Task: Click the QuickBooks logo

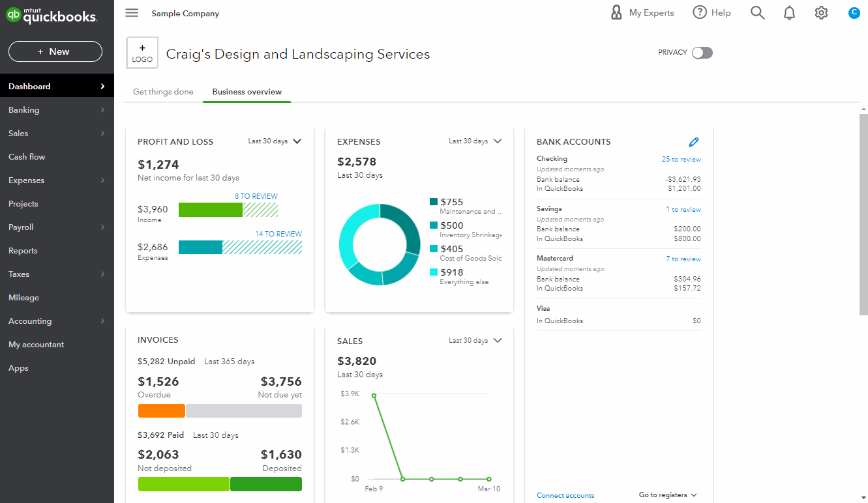Action: click(x=52, y=16)
